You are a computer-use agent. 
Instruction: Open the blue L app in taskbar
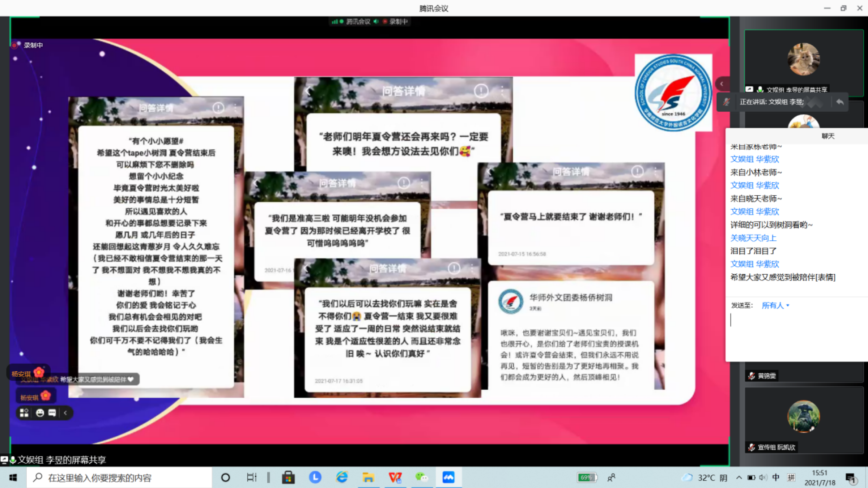(315, 478)
